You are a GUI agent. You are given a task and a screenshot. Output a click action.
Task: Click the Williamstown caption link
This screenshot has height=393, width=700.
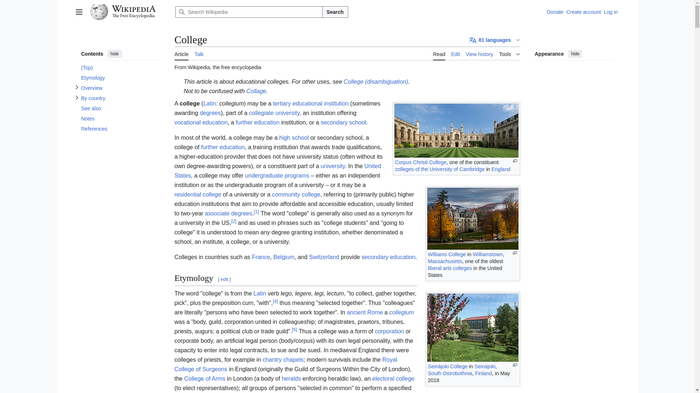(x=488, y=255)
